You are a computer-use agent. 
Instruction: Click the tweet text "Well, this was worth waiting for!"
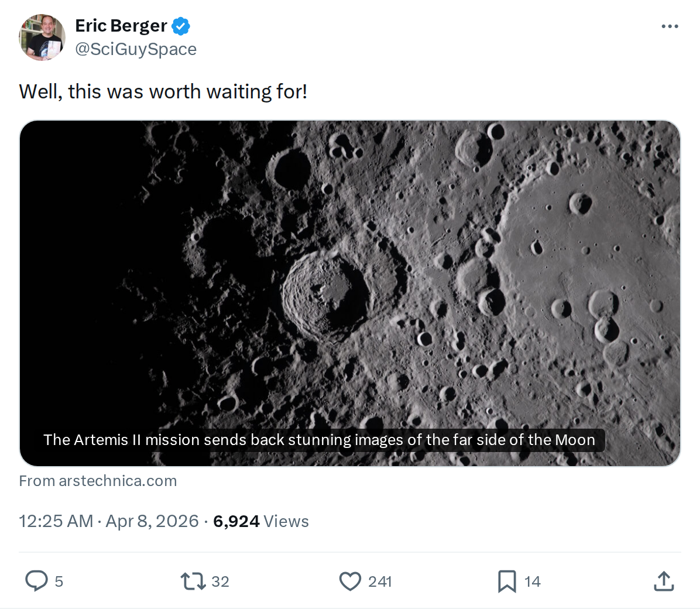tap(163, 92)
